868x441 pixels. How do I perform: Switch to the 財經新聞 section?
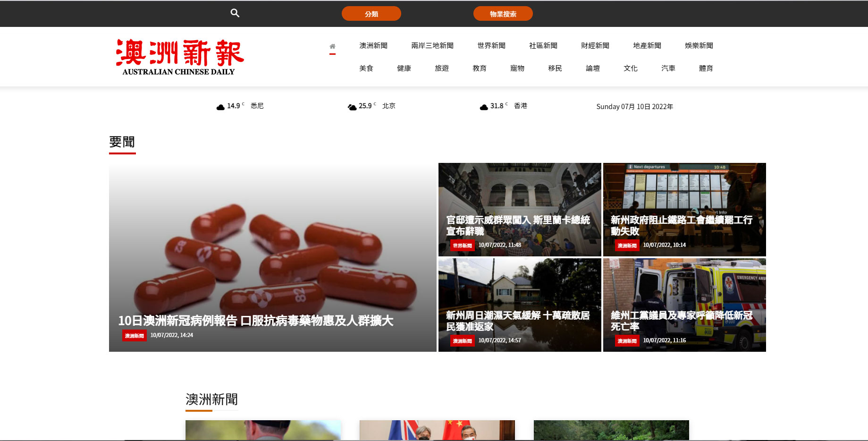595,45
